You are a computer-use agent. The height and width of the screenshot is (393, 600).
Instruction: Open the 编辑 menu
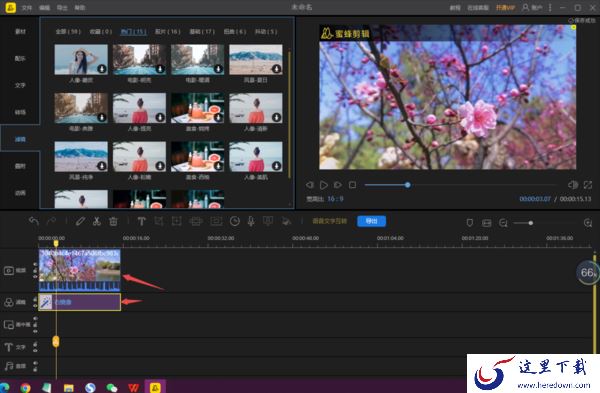[x=44, y=8]
